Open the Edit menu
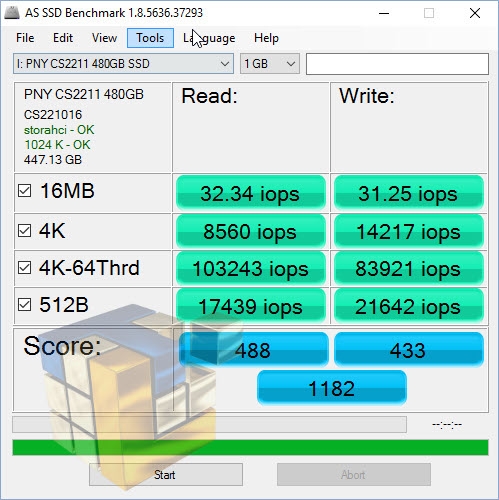The width and height of the screenshot is (499, 500). coord(63,38)
